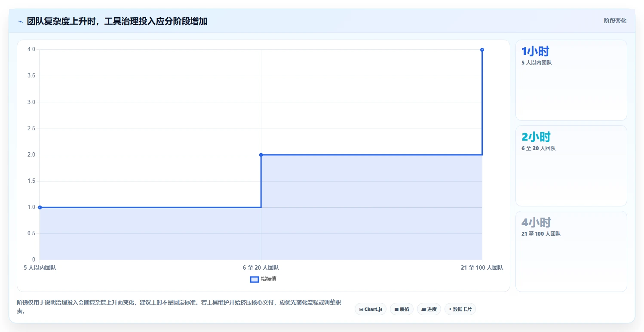The height and width of the screenshot is (332, 644).
Task: Open the 1小时 data card
Action: tap(571, 80)
